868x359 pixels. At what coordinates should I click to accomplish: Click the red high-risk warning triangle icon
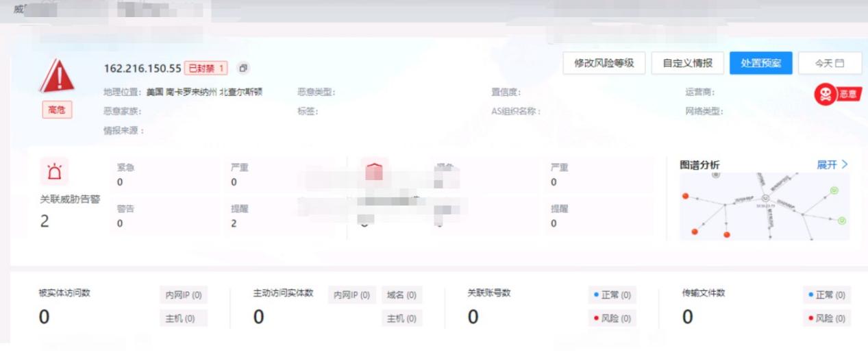57,75
